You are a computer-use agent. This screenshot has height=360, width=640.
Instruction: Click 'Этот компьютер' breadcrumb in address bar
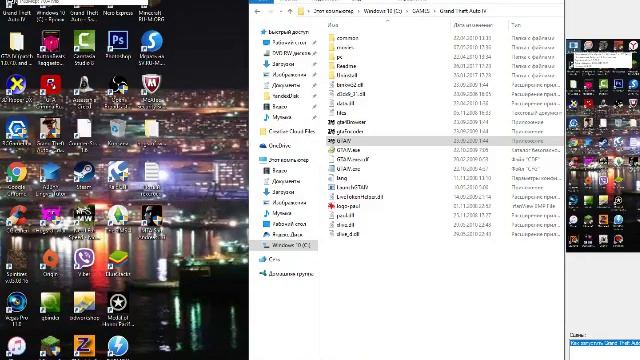333,11
